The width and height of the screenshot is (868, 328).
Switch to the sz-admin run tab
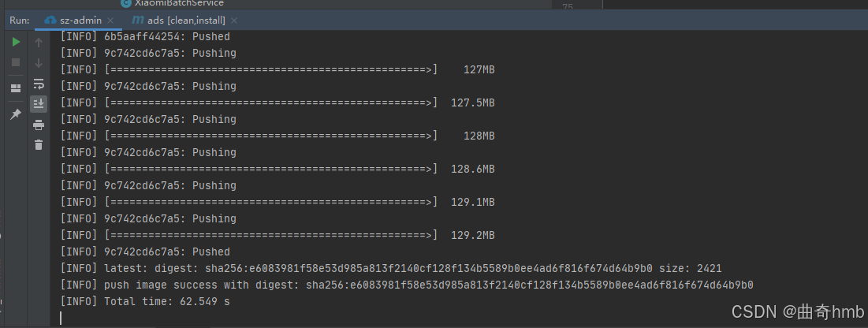click(x=73, y=20)
